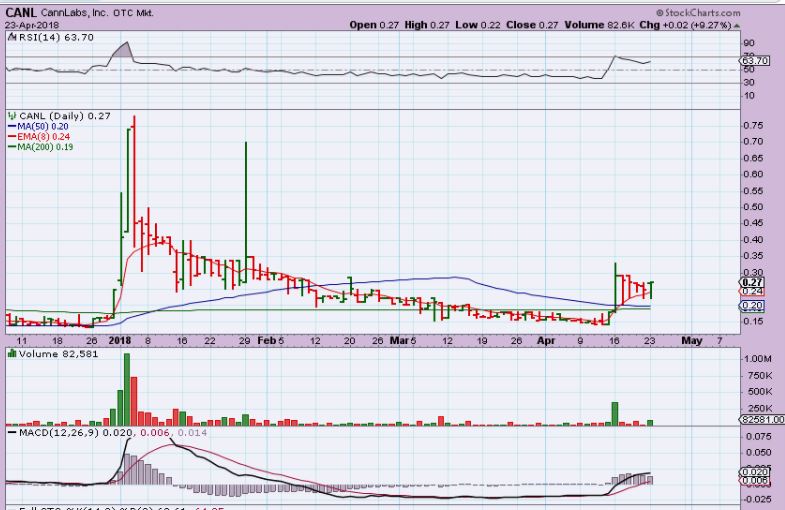This screenshot has height=510, width=785.
Task: Click the 82581.00 volume value tag
Action: 762,419
